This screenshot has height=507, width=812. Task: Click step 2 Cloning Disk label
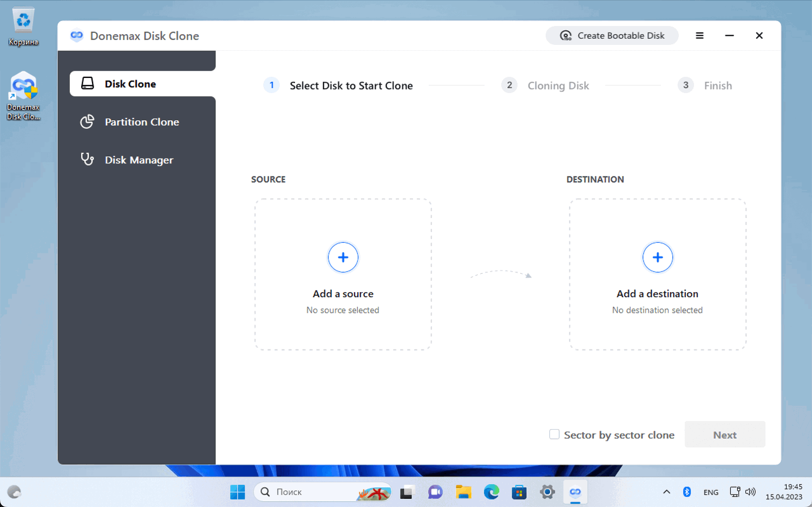[x=558, y=85]
